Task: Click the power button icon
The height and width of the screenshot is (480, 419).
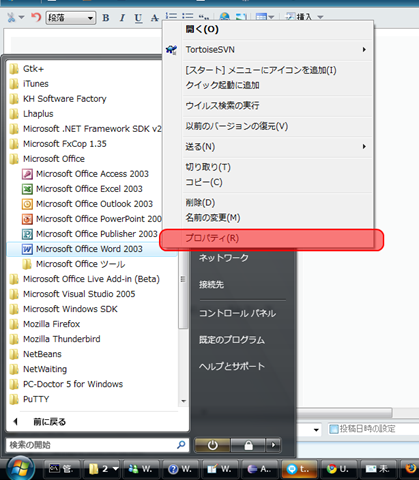Action: (x=213, y=445)
